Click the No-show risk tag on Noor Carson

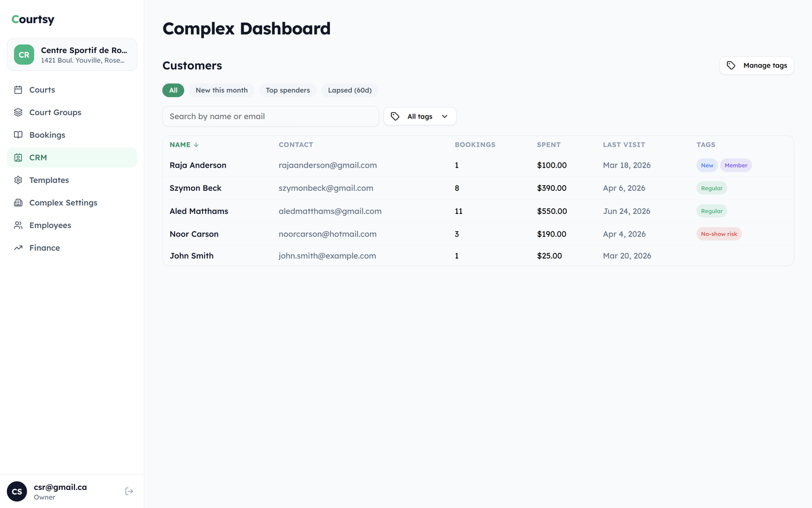pyautogui.click(x=719, y=234)
